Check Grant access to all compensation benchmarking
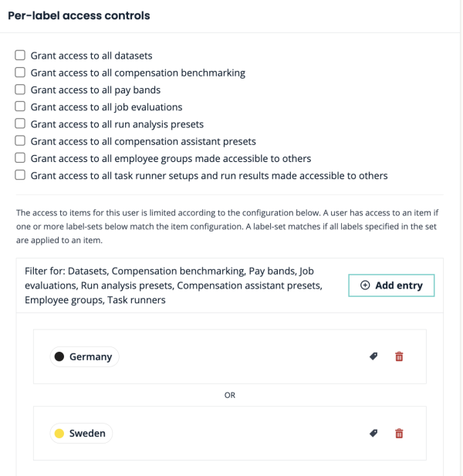 pos(21,73)
